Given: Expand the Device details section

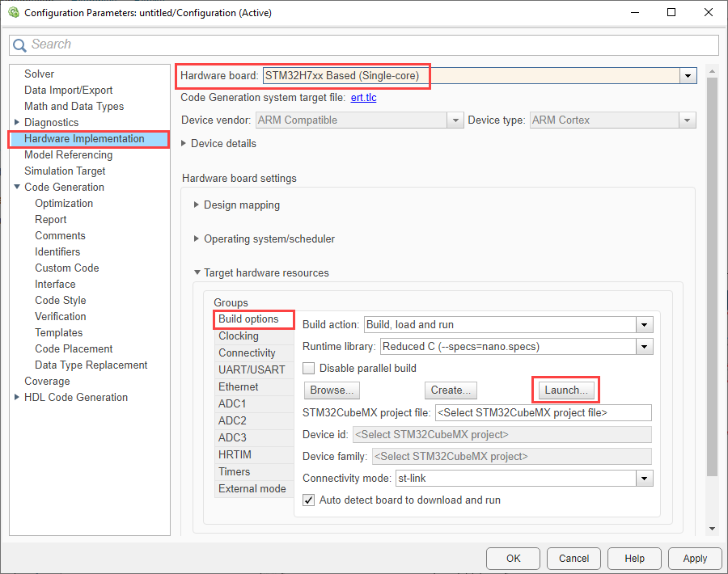Looking at the screenshot, I should [184, 143].
